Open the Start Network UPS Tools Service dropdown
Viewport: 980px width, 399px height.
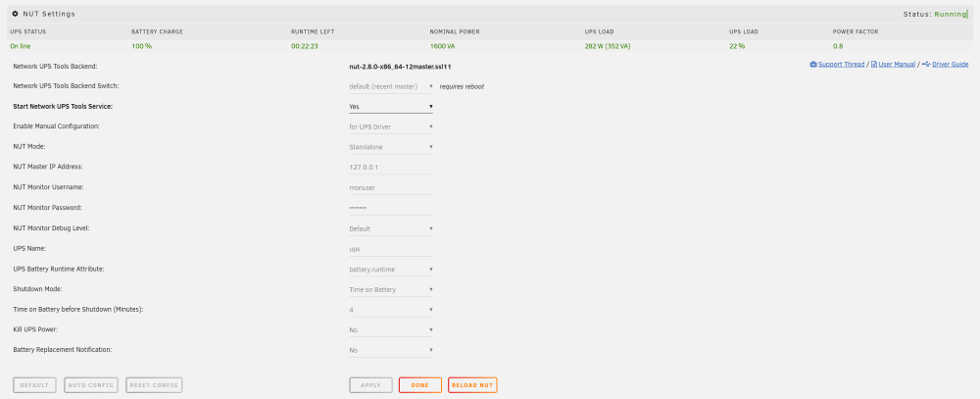coord(391,106)
